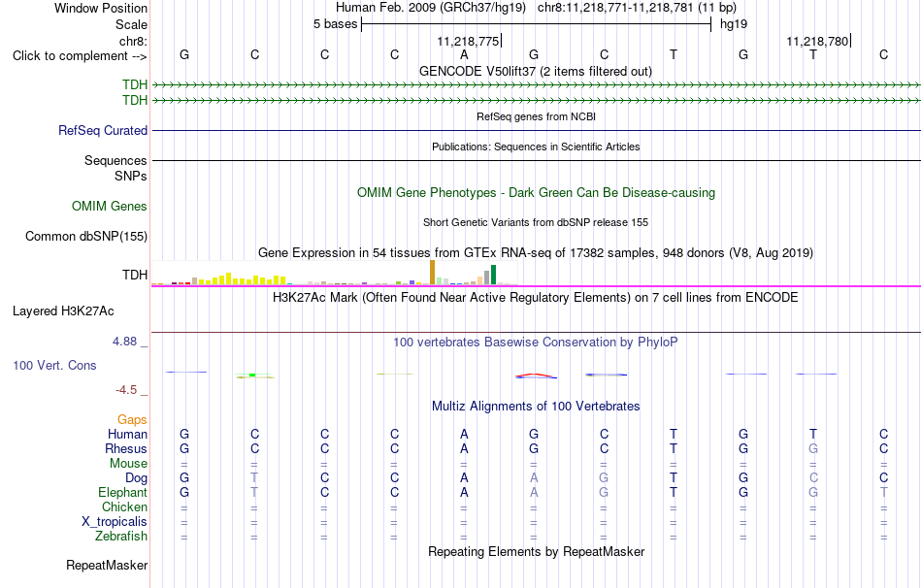Click the 'Dog' species label
922x588 pixels.
pos(137,478)
